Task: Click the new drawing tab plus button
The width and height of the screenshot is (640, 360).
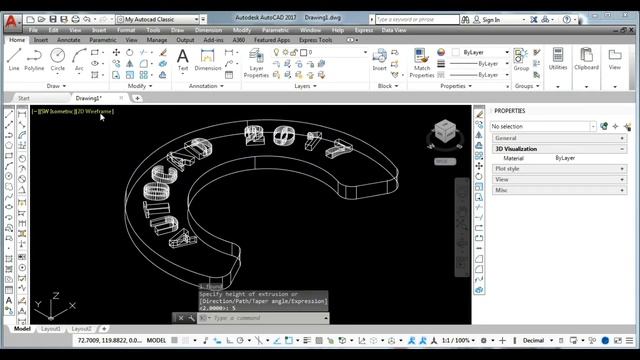Action: pyautogui.click(x=137, y=98)
